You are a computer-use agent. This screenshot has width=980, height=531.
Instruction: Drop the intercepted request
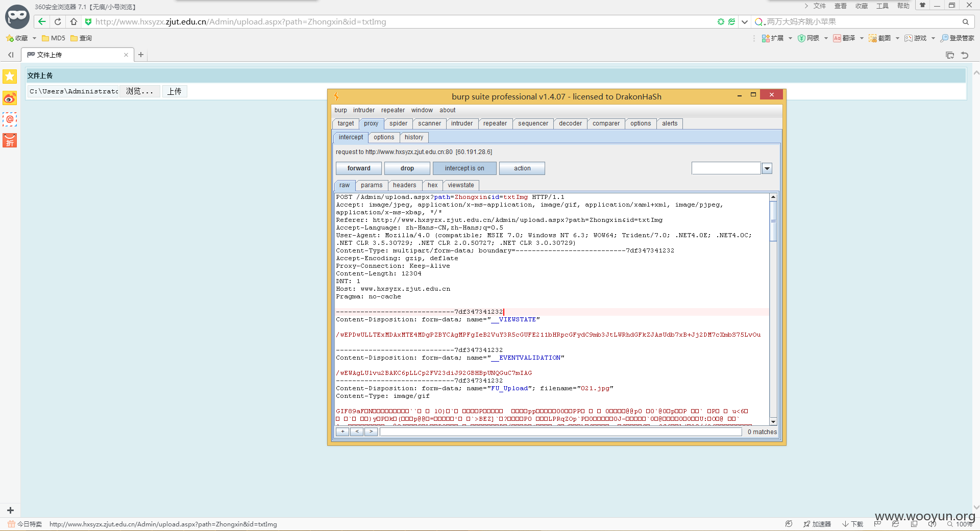point(407,168)
